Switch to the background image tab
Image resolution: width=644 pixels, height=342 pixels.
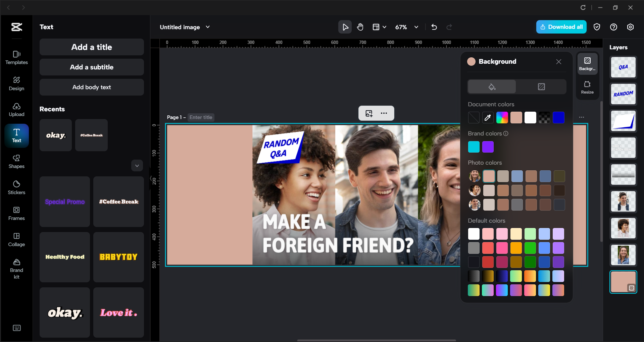click(541, 87)
